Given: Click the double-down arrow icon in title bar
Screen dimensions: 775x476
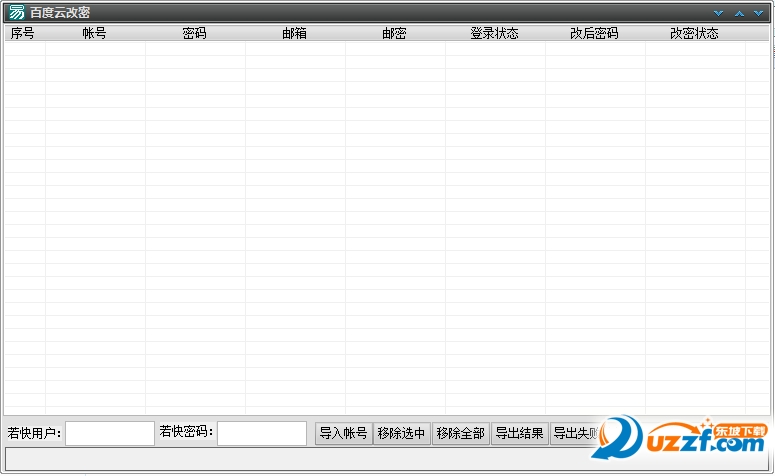Looking at the screenshot, I should point(718,13).
